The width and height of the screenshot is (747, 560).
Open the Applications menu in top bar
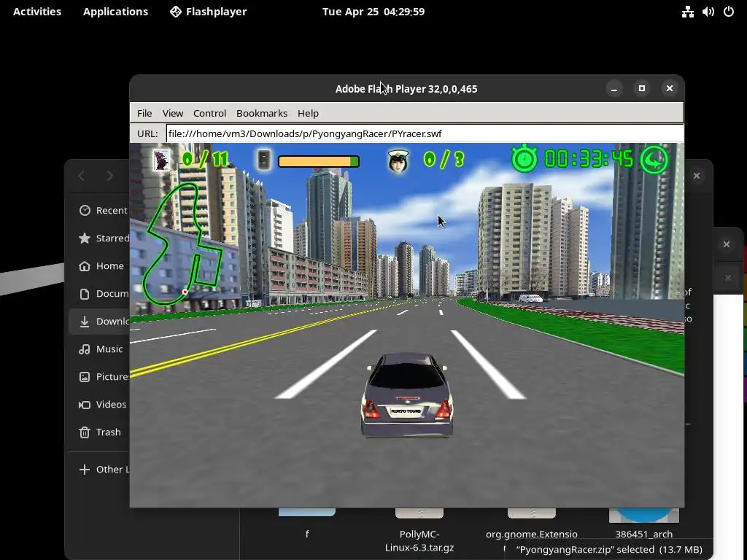[115, 12]
